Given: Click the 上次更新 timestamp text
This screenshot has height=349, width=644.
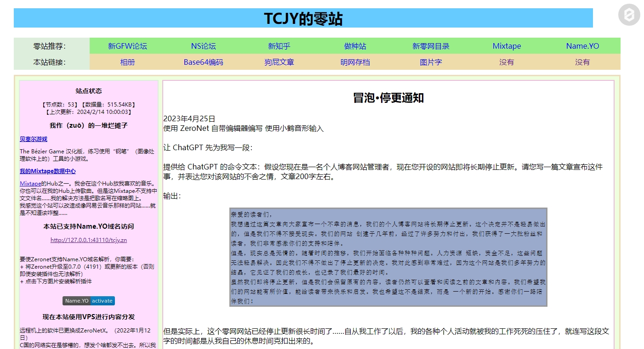Looking at the screenshot, I should coord(89,112).
